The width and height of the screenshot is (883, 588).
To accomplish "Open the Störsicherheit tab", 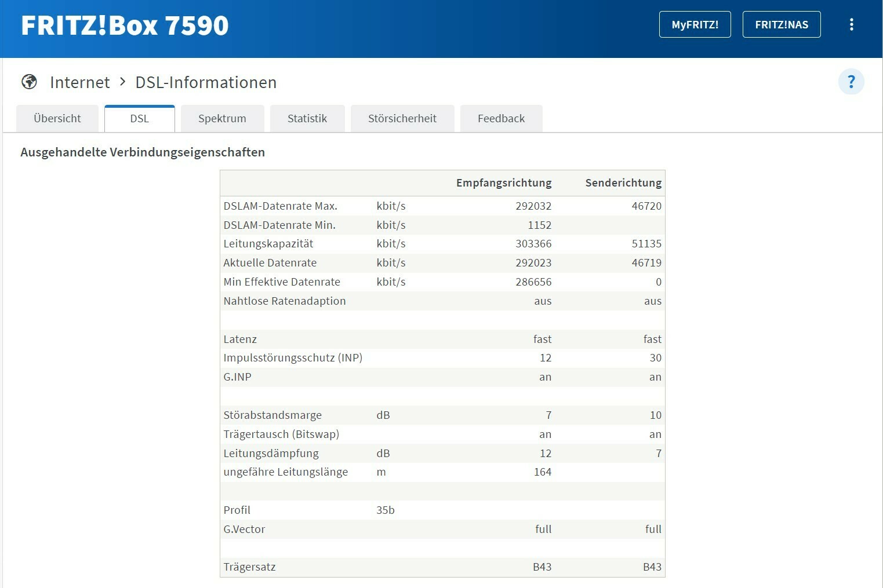I will point(402,119).
